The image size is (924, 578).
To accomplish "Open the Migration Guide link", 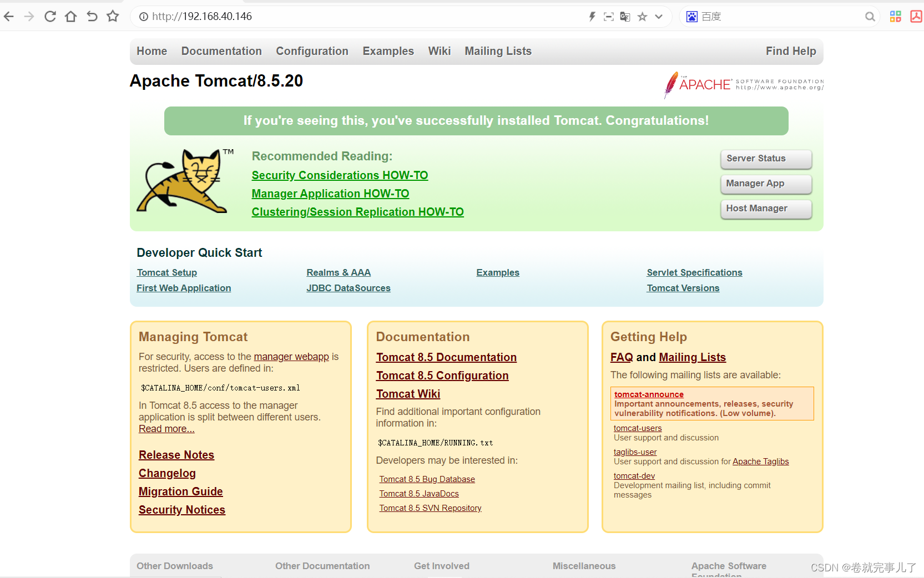I will [x=181, y=491].
